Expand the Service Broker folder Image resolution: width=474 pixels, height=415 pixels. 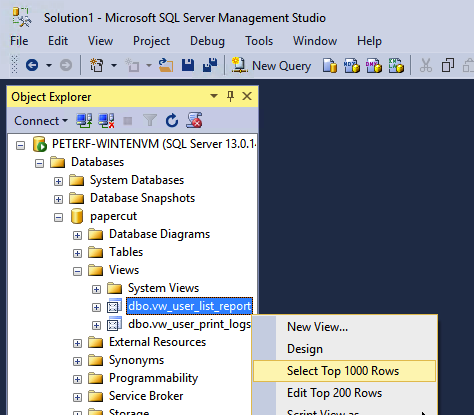[77, 397]
